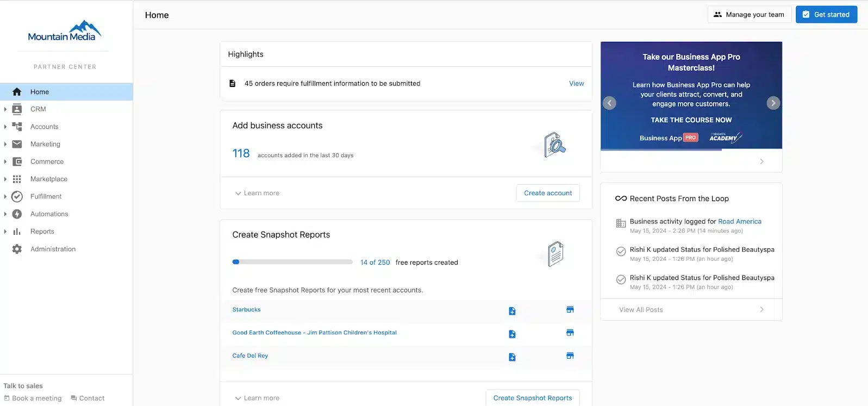Open the Starbucks account link
This screenshot has height=406, width=868.
pos(246,309)
